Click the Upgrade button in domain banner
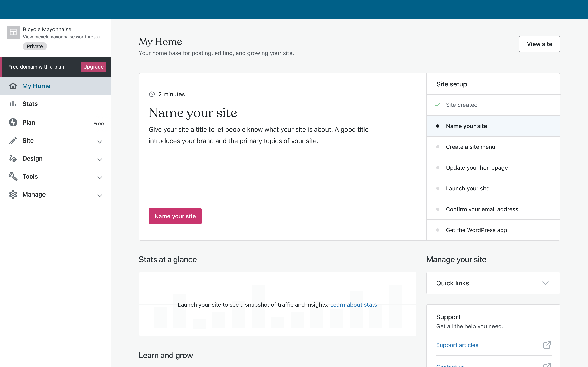 pos(93,67)
